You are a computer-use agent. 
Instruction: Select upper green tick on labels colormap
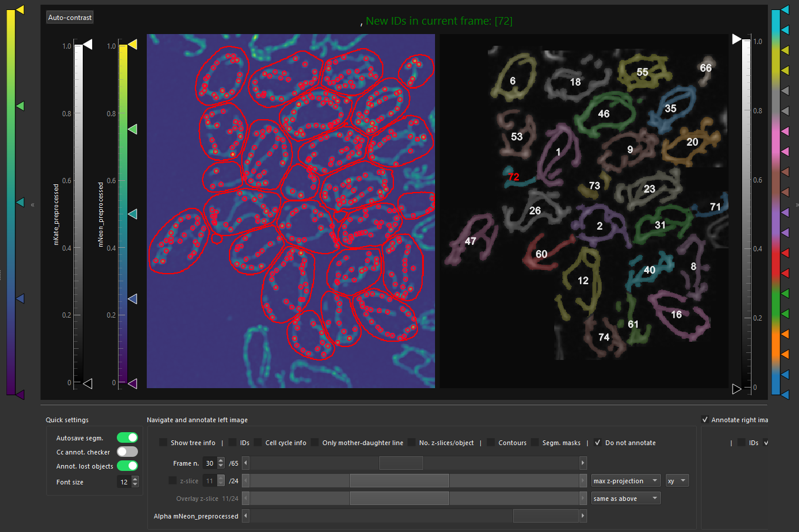pos(785,294)
